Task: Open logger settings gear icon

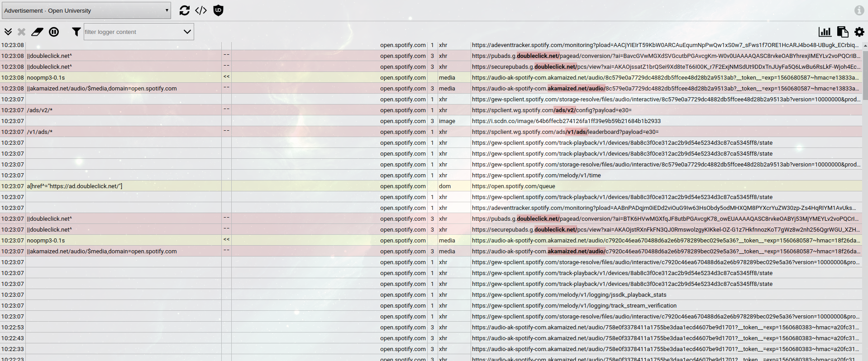Action: click(859, 32)
